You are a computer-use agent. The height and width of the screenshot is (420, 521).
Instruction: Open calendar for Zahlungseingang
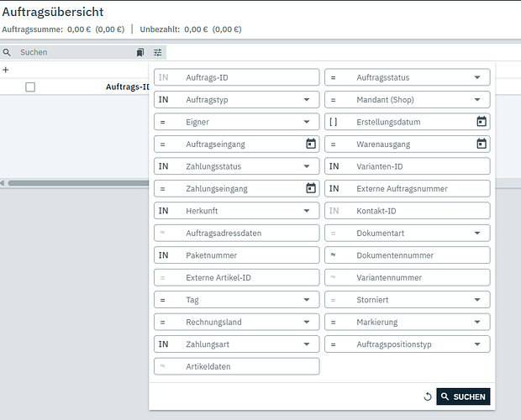click(x=311, y=188)
